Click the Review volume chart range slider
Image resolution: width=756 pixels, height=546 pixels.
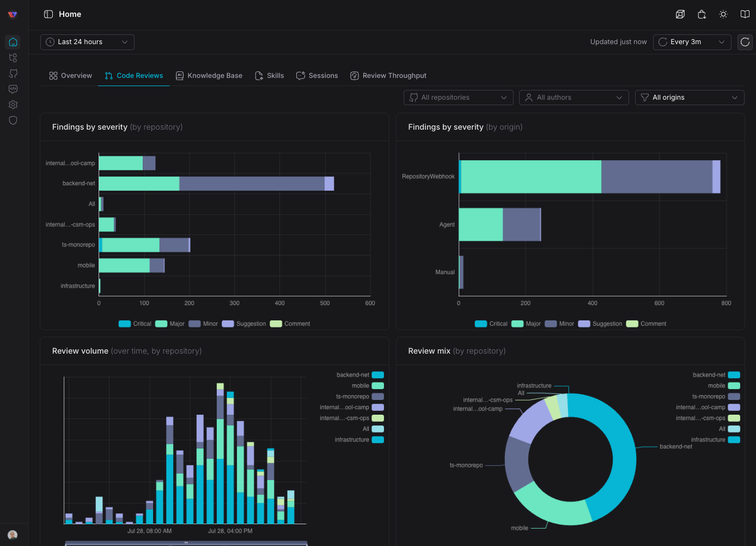(x=186, y=543)
